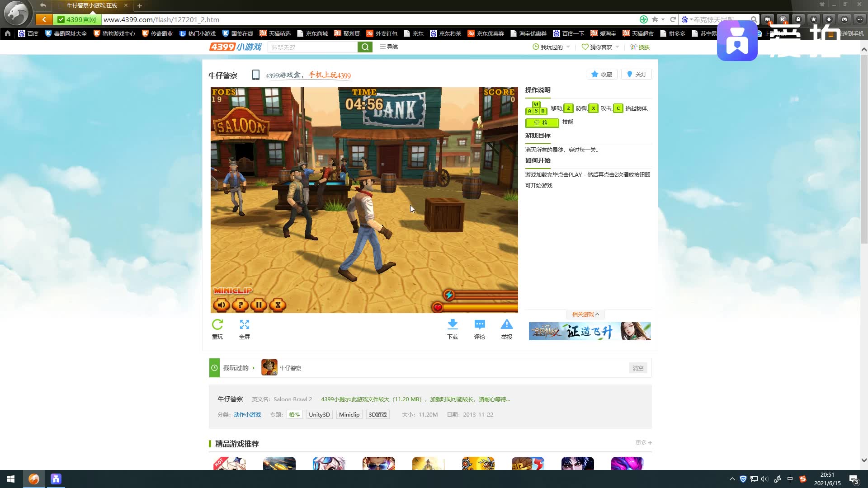Open the Windows Start menu
The image size is (868, 488).
[11, 479]
